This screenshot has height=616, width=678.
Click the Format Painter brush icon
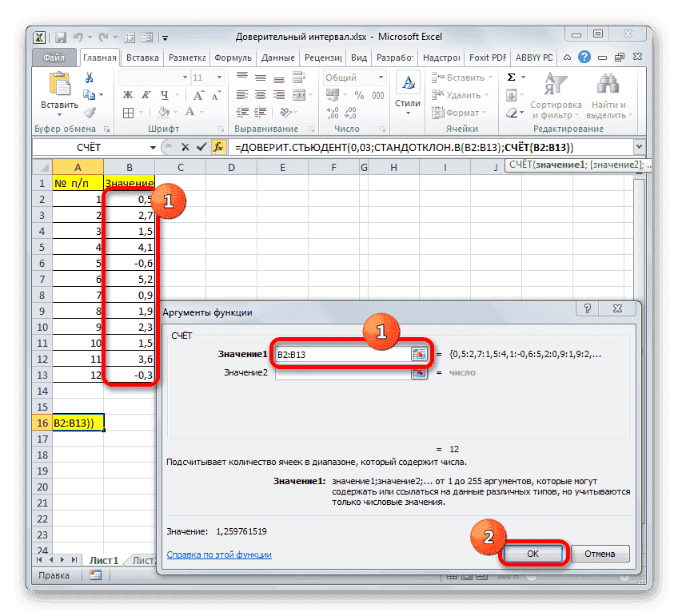(x=90, y=112)
